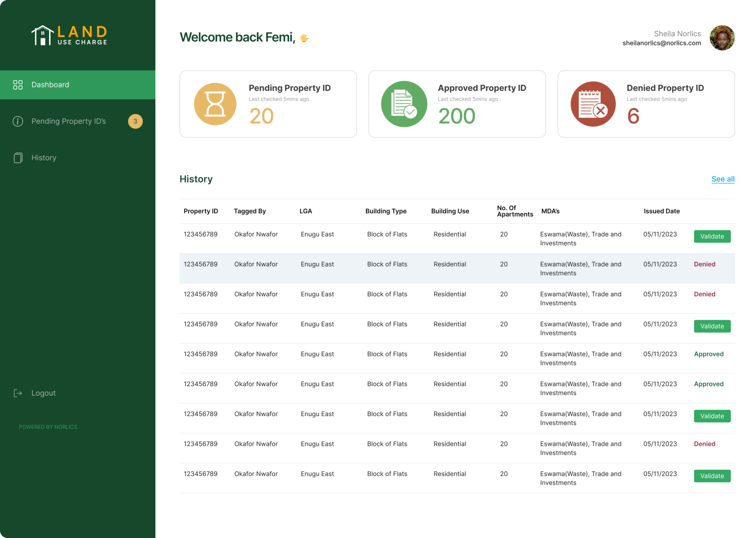
Task: Click the Property ID column header
Action: point(201,211)
